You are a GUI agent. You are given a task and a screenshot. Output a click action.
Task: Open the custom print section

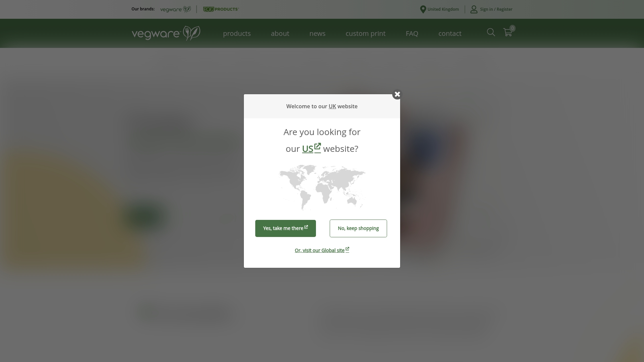(366, 33)
